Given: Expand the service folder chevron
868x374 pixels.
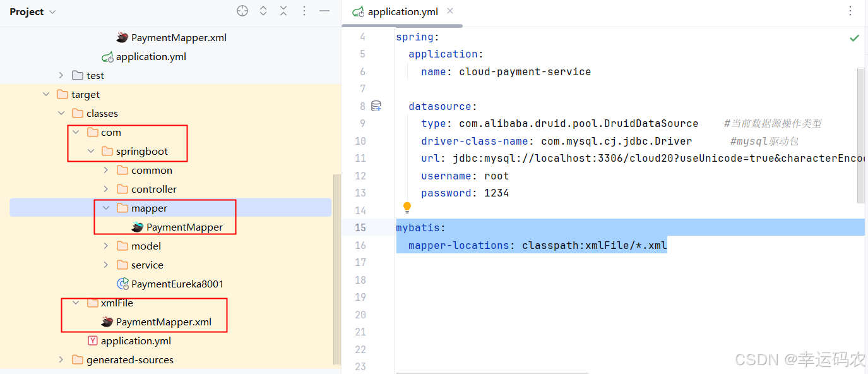Looking at the screenshot, I should [x=106, y=265].
